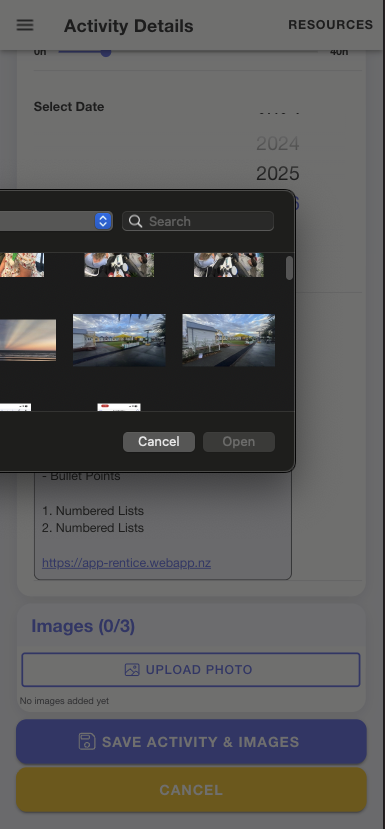Click the photo icon on Upload Photo
385x829 pixels.
click(x=132, y=669)
